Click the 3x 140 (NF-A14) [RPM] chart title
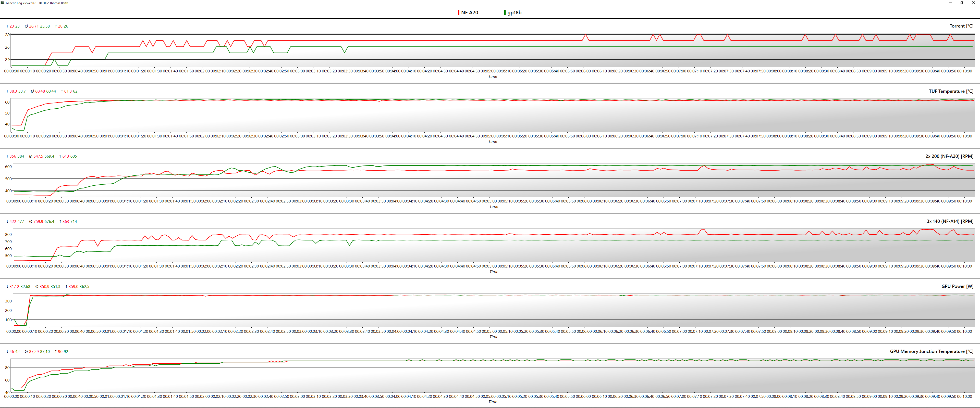Viewport: 980px width, 408px height. pos(950,221)
